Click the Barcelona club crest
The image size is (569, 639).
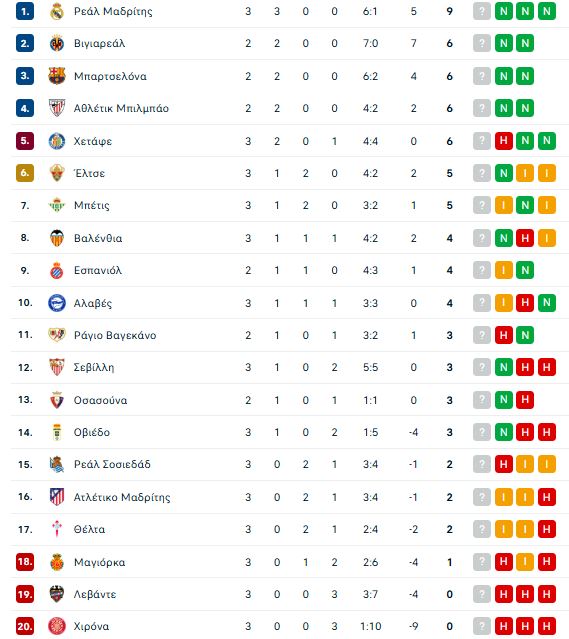(57, 76)
